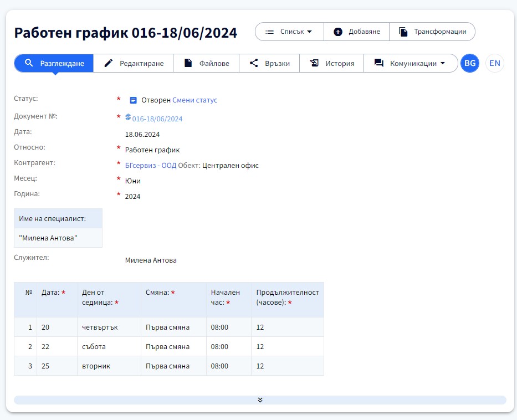Click the documents icon for Трансформации
The width and height of the screenshot is (517, 420).
403,32
